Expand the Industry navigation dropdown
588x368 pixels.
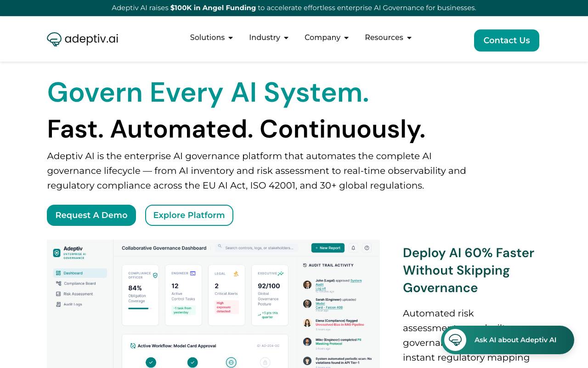tap(269, 37)
